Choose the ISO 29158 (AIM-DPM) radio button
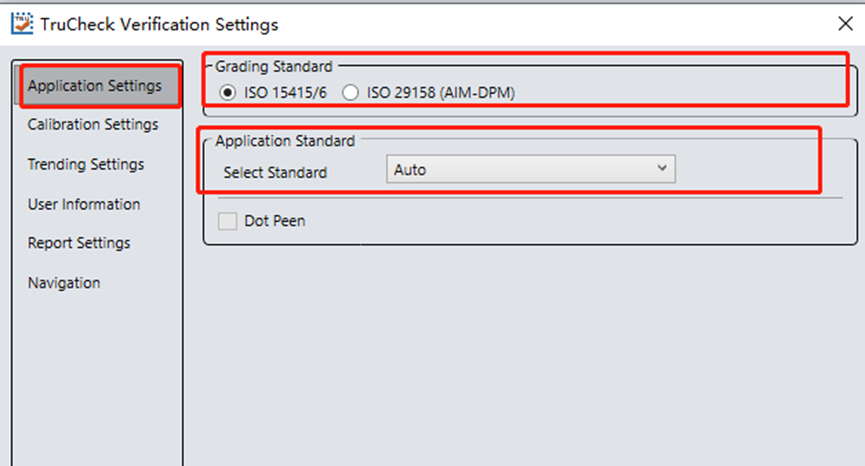The height and width of the screenshot is (466, 865). [x=350, y=93]
